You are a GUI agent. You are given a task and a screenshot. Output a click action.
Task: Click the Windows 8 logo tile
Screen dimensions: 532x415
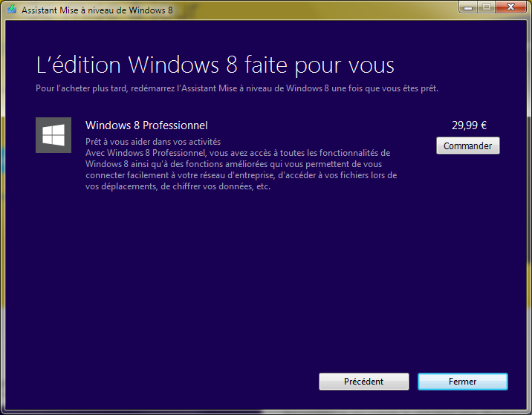[x=53, y=135]
